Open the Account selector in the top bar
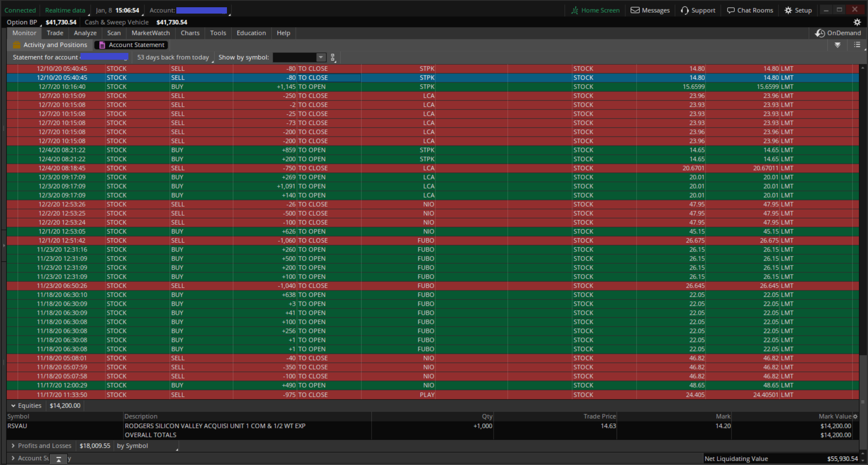Screen dimensions: 868x465 click(x=190, y=10)
